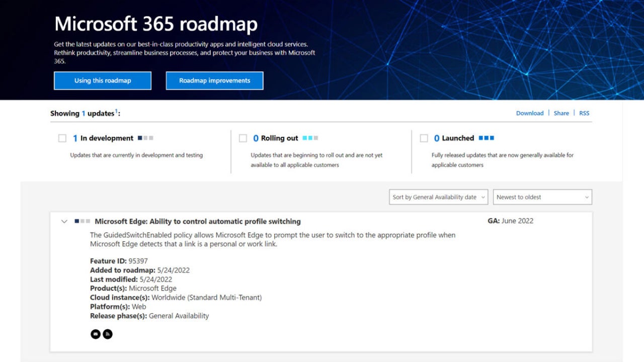Tick the Launched filter checkbox
Screen dimensions: 644x362
pos(424,138)
